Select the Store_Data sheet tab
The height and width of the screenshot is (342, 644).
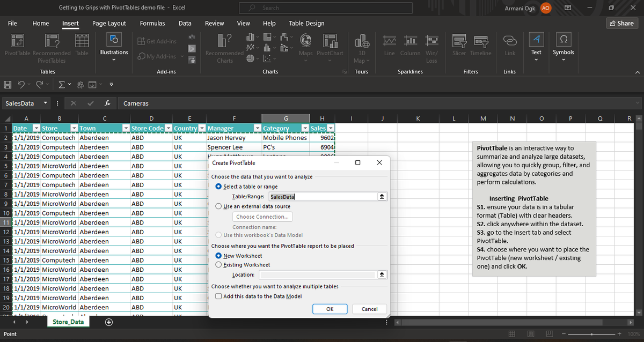(68, 322)
